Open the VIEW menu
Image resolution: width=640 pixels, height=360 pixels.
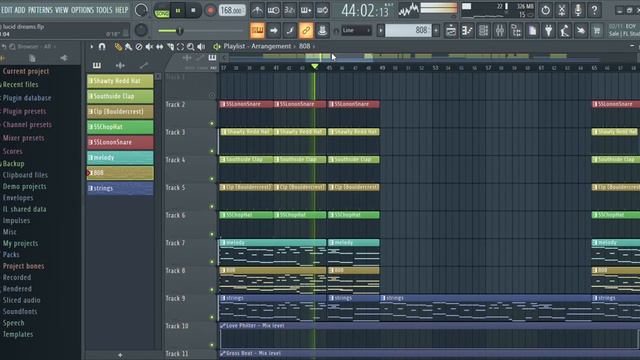[x=62, y=10]
